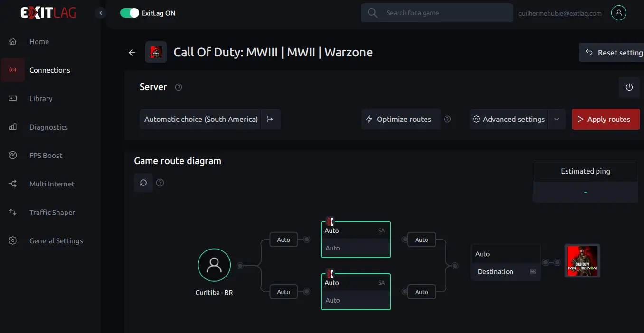Screen dimensions: 644x333
Task: Click the help icon next to Optimize routes
Action: 447,119
